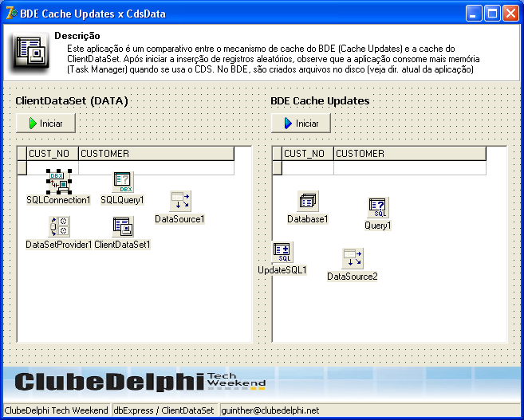
Task: Click CUST_NO column header in right grid
Action: pos(308,154)
